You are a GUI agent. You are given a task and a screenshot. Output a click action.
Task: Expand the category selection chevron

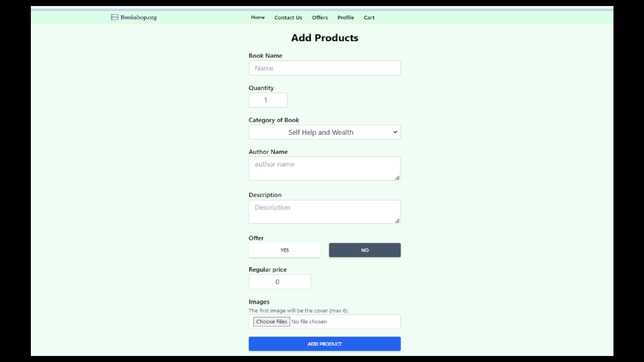click(x=395, y=132)
